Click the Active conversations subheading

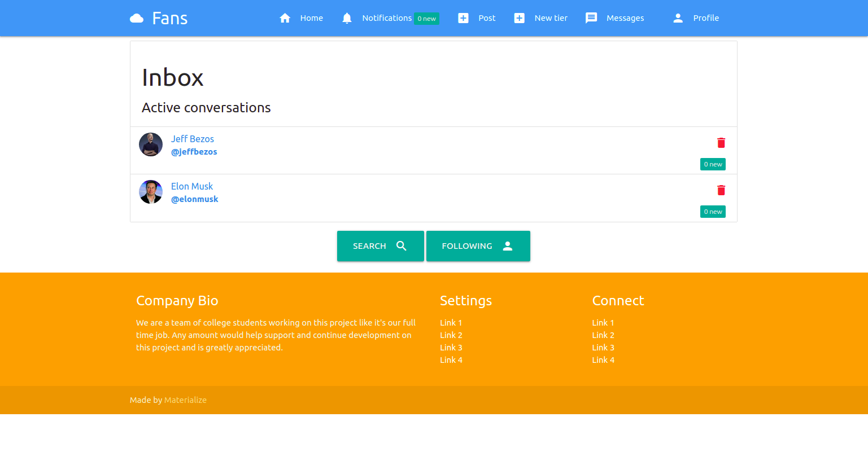[x=206, y=108]
